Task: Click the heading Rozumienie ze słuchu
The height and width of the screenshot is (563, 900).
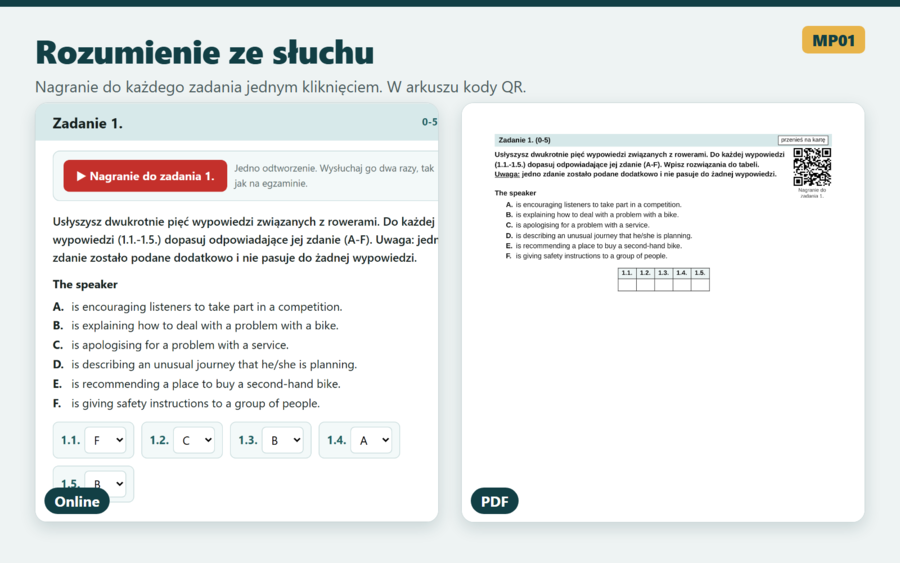Action: [x=204, y=52]
